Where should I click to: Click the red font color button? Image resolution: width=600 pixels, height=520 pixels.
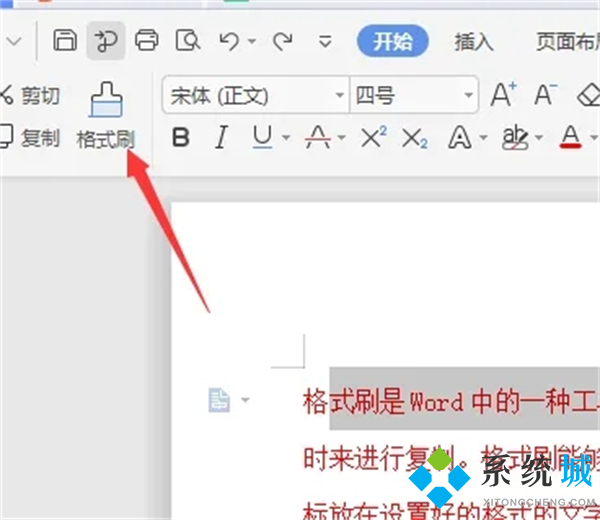pos(571,138)
